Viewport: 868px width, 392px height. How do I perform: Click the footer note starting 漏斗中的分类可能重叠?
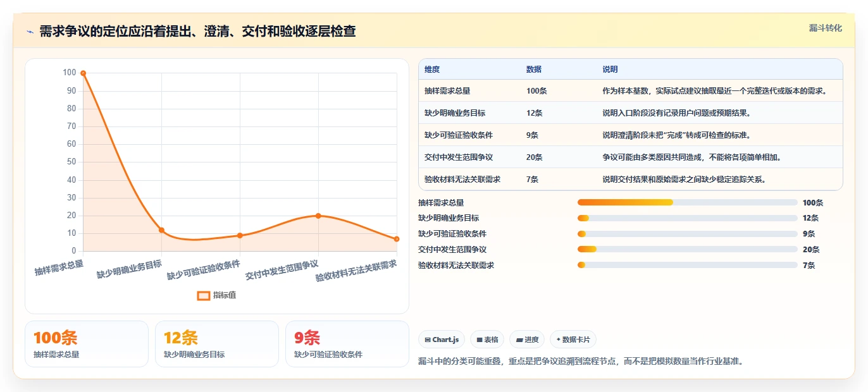(580, 362)
